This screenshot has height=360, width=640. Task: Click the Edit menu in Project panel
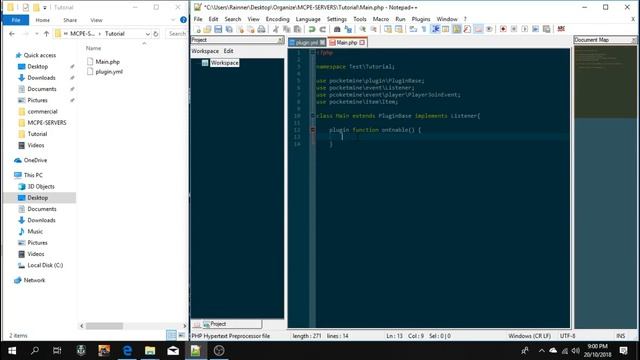228,51
